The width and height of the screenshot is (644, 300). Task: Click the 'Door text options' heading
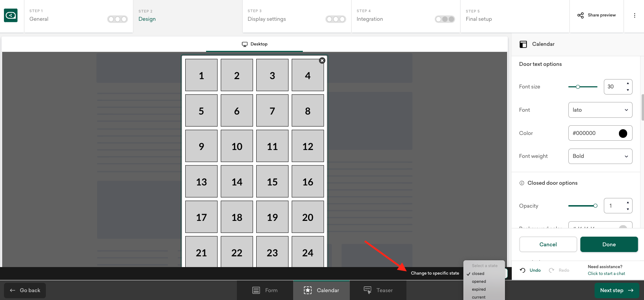(x=540, y=64)
